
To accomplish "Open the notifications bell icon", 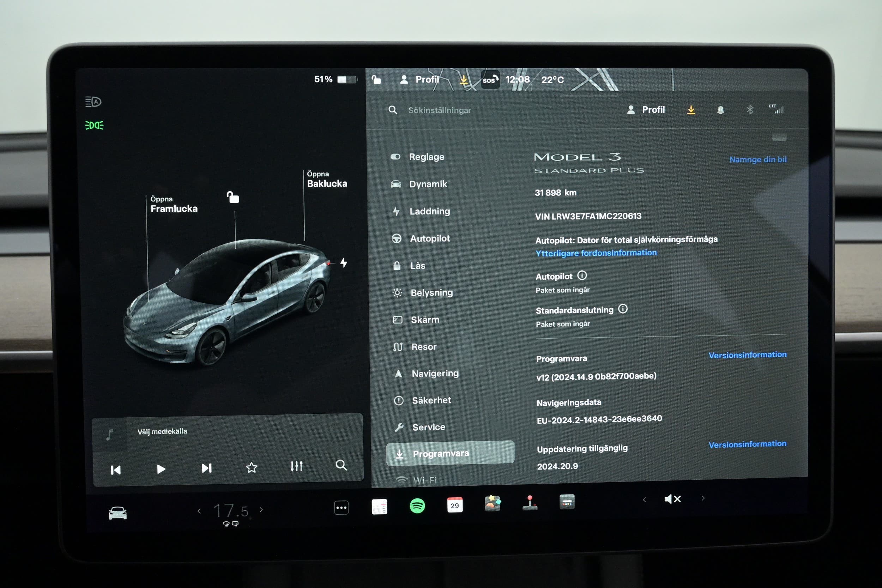I will 720,110.
